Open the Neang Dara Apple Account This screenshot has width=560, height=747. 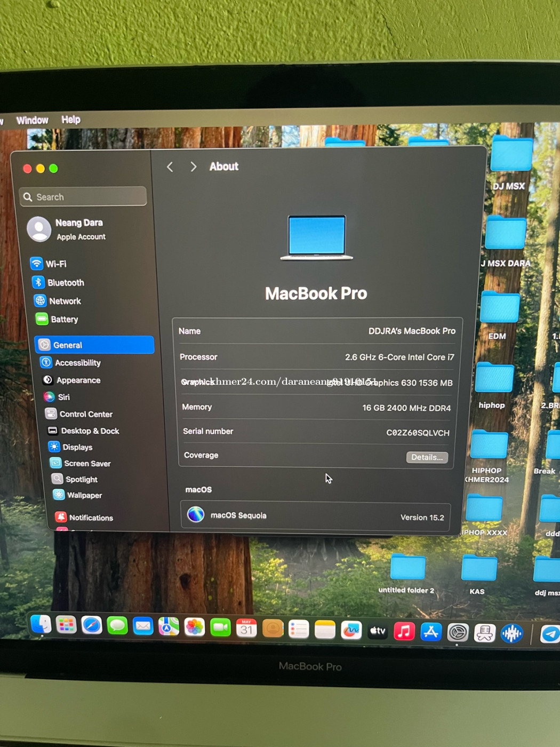[x=67, y=229]
